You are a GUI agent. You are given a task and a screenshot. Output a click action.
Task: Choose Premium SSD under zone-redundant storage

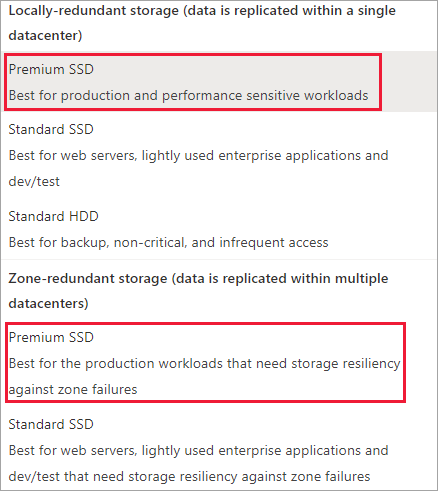point(219,363)
